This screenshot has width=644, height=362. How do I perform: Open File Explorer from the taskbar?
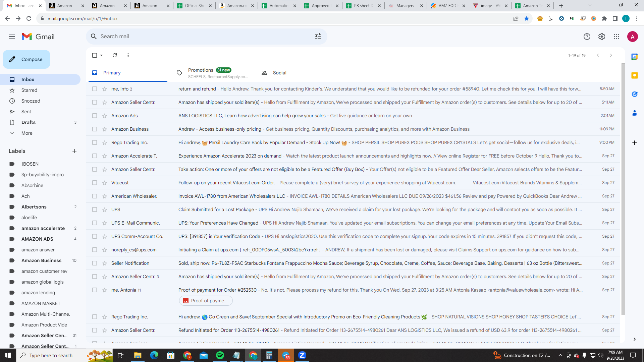(138, 355)
